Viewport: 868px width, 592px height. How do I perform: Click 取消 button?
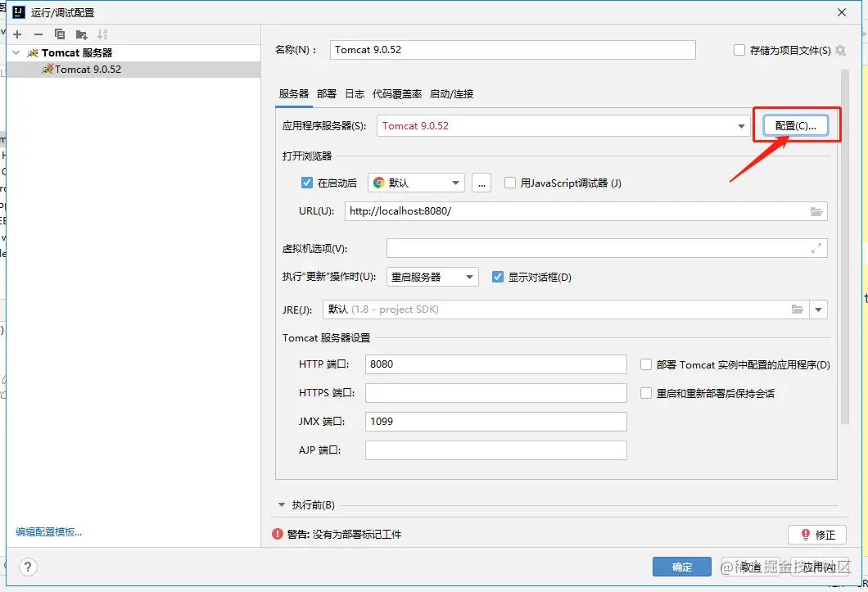pyautogui.click(x=751, y=567)
